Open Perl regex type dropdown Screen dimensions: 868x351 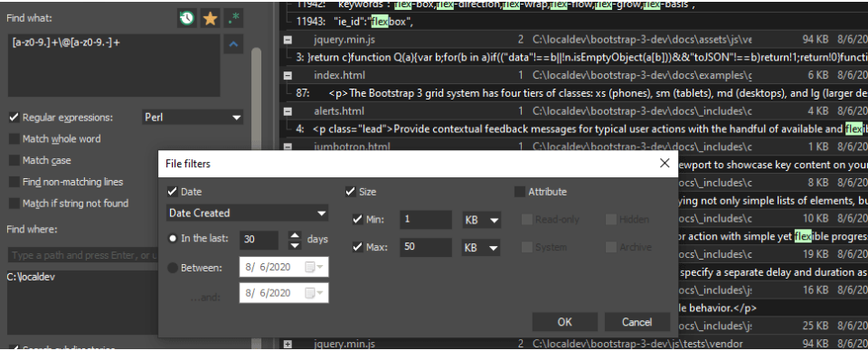(x=192, y=118)
